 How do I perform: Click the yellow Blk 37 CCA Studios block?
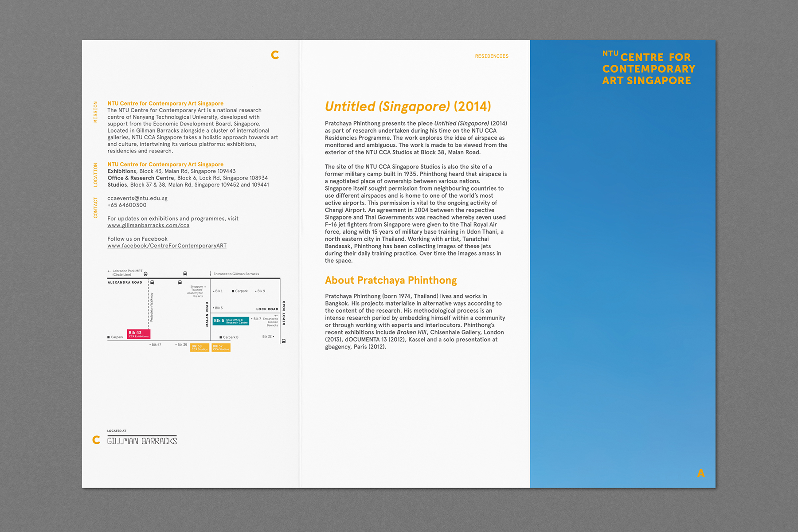click(x=221, y=348)
